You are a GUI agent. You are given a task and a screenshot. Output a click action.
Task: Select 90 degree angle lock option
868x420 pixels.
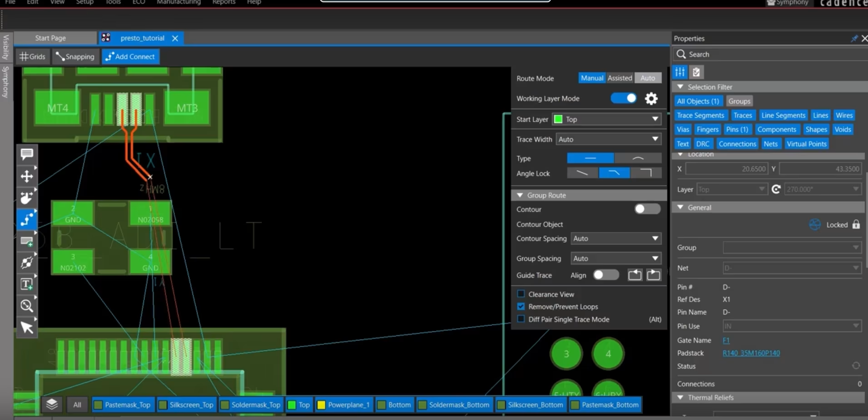(645, 173)
